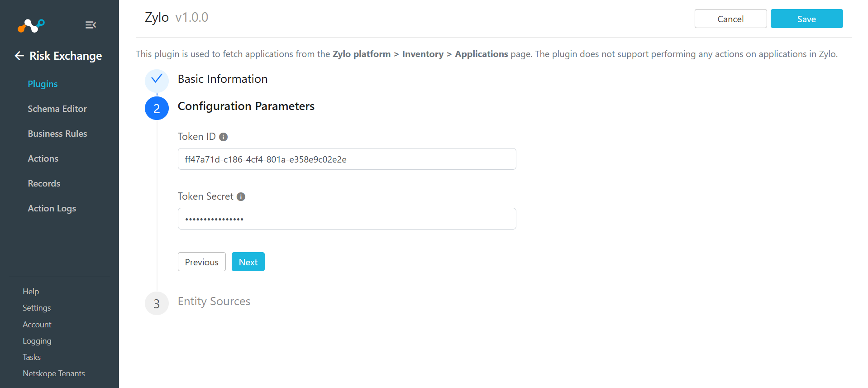Open Records page

pyautogui.click(x=44, y=183)
